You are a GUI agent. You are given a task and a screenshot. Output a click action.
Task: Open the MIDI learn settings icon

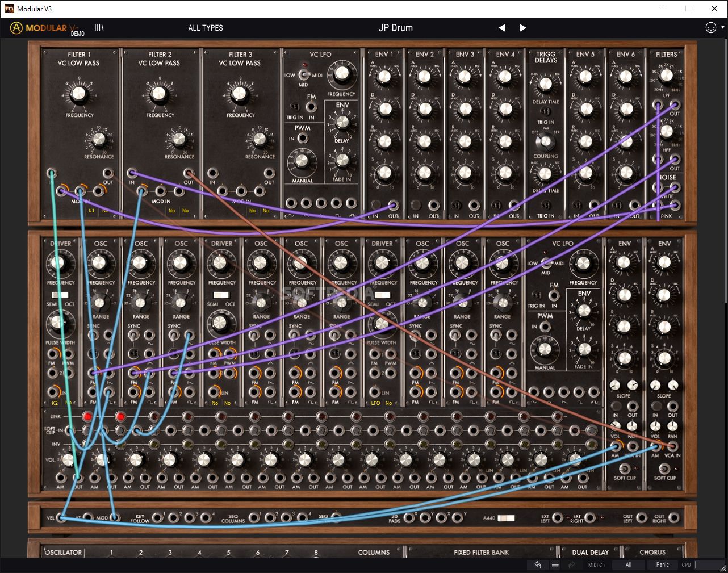coord(711,28)
